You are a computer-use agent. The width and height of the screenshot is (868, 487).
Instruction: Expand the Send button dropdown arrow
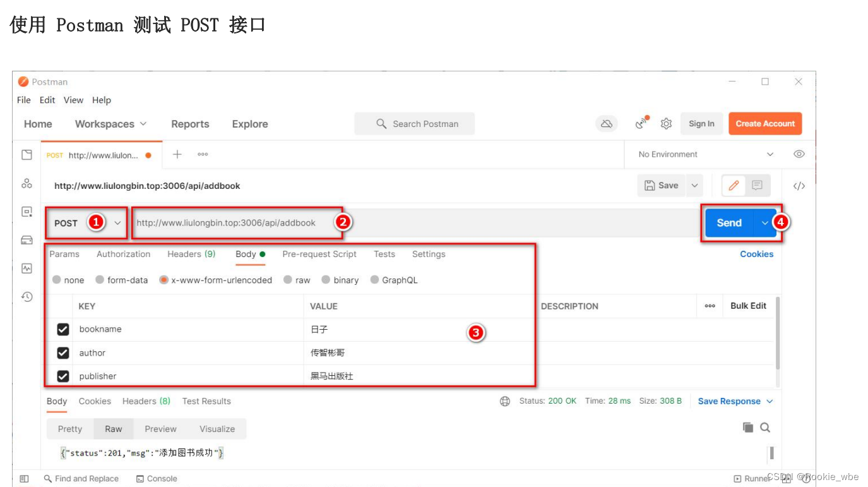[765, 223]
